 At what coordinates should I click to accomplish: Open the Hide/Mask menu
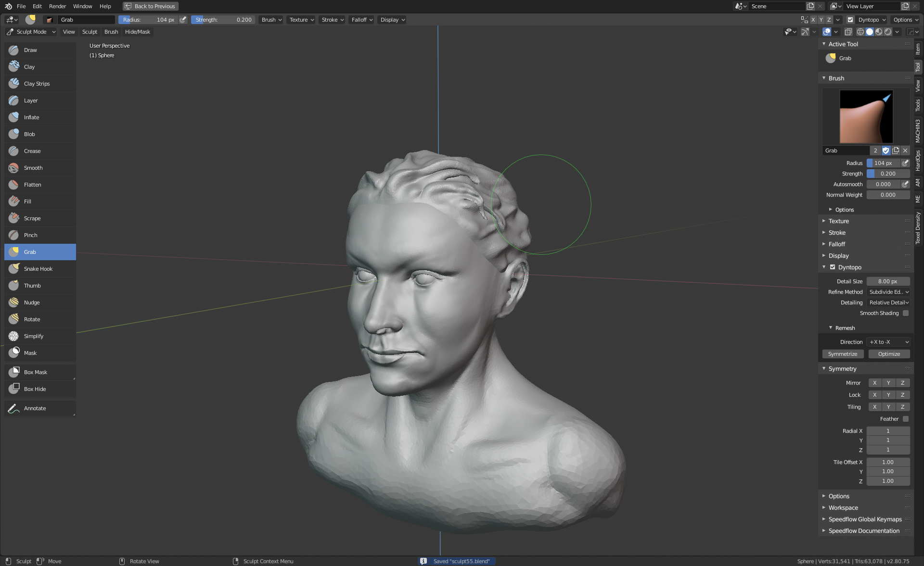(138, 32)
